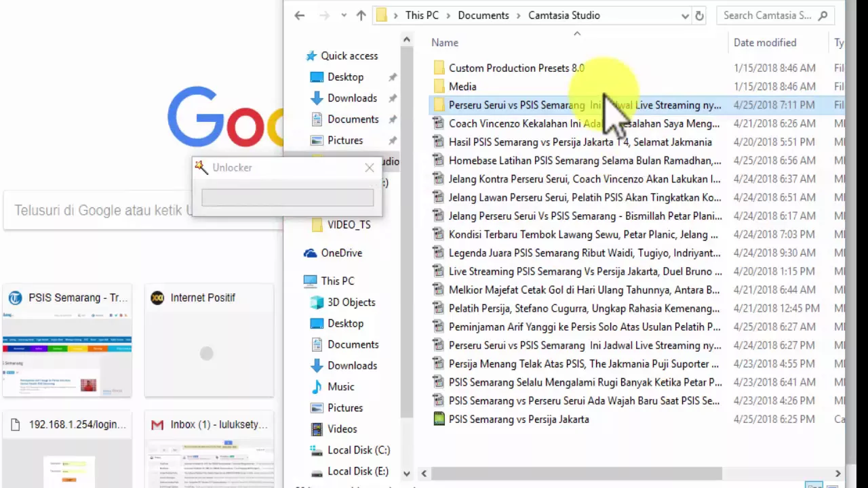Screen dimensions: 868x488
Task: Select 'PSIS Semarang Selalu Mengalami Rugi Banyak' file
Action: point(585,382)
